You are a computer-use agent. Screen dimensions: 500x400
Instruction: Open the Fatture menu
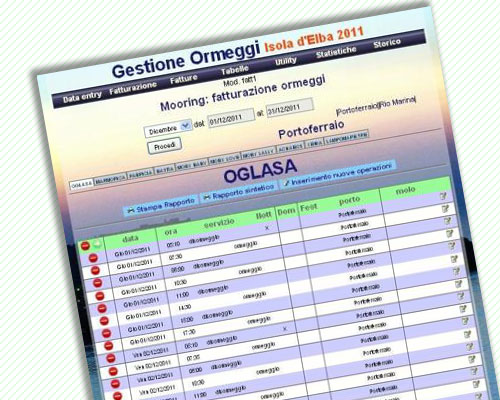click(x=184, y=79)
